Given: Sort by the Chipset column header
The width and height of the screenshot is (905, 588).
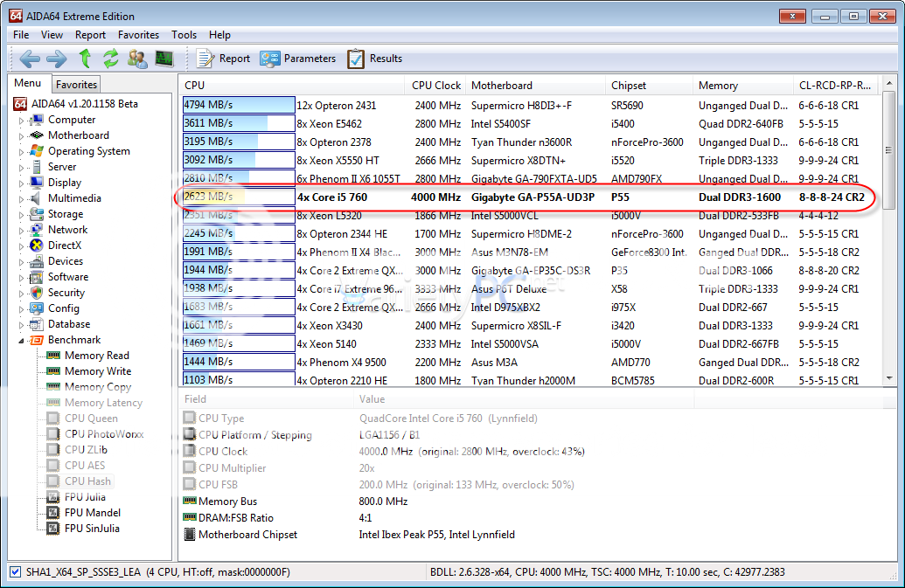Looking at the screenshot, I should (x=650, y=86).
